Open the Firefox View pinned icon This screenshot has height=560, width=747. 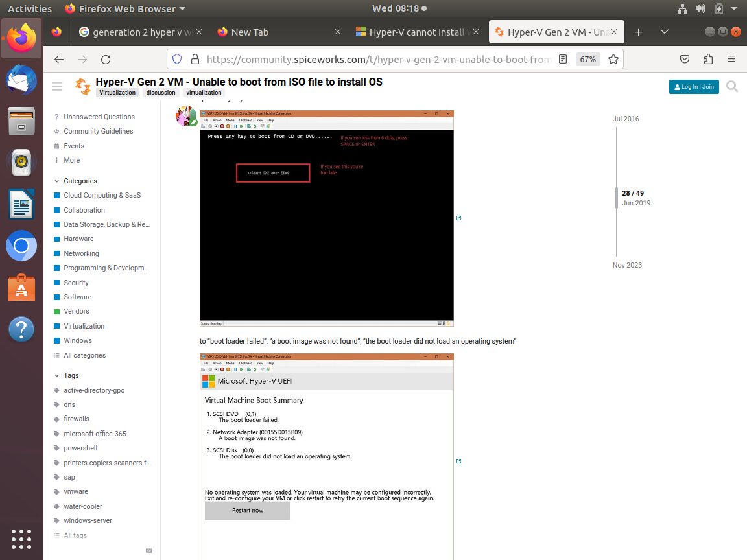click(x=56, y=32)
